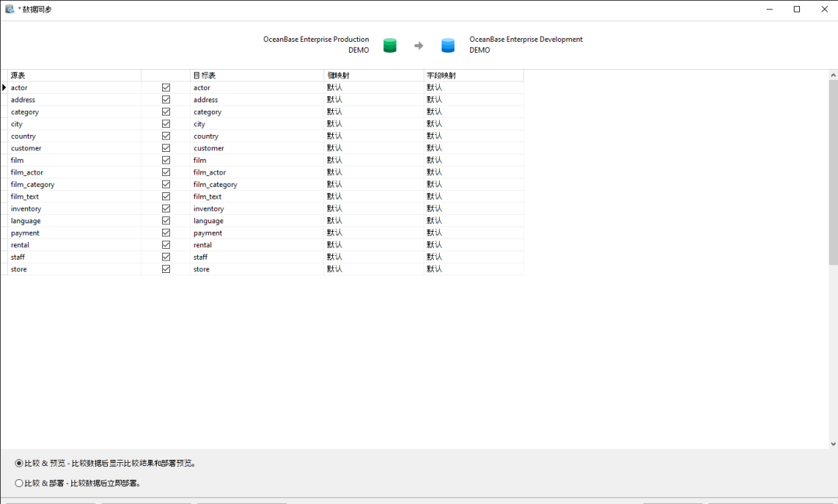Uncheck the film_category row checkbox
Screen dimensions: 838x504
pos(166,185)
